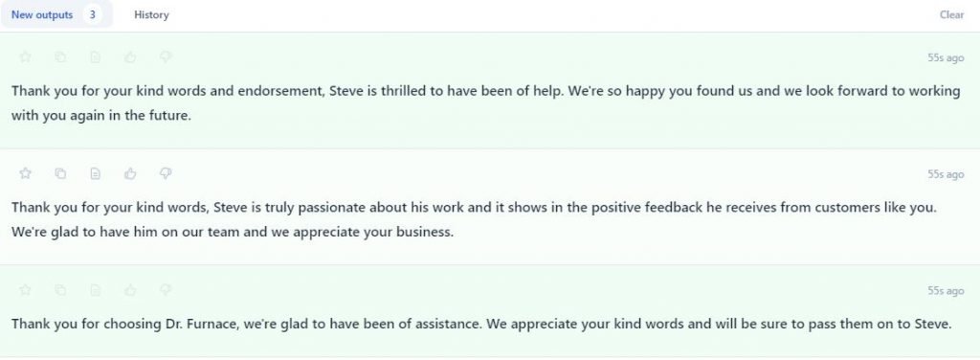Copy the Dr. Furnace output
Viewport: 980px width, 360px height.
(60, 290)
